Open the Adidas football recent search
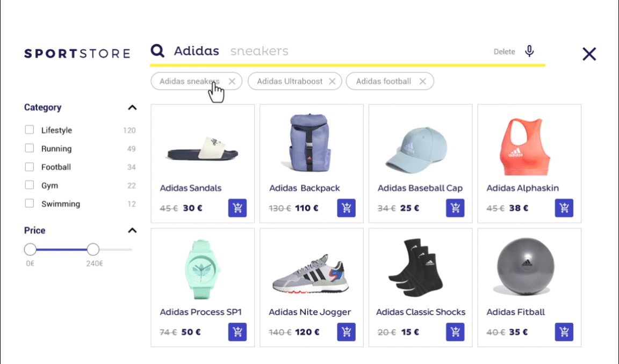619x364 pixels. (384, 81)
